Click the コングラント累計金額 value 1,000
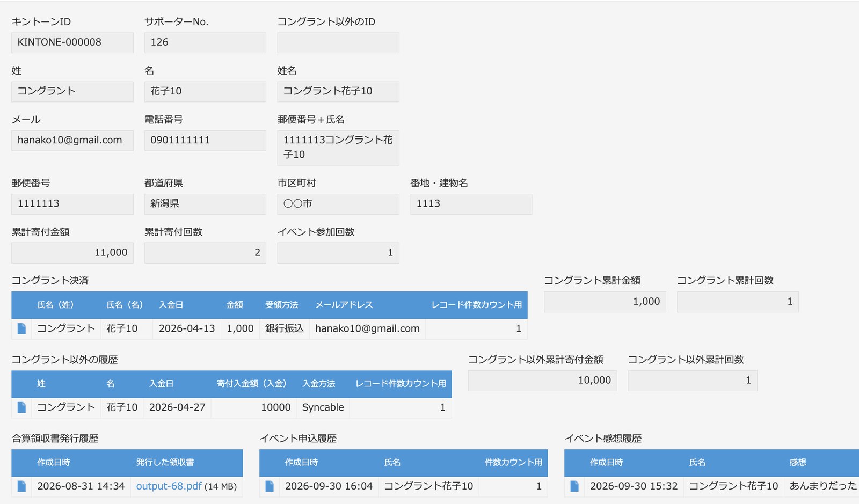Viewport: 859px width, 504px height. click(x=605, y=302)
